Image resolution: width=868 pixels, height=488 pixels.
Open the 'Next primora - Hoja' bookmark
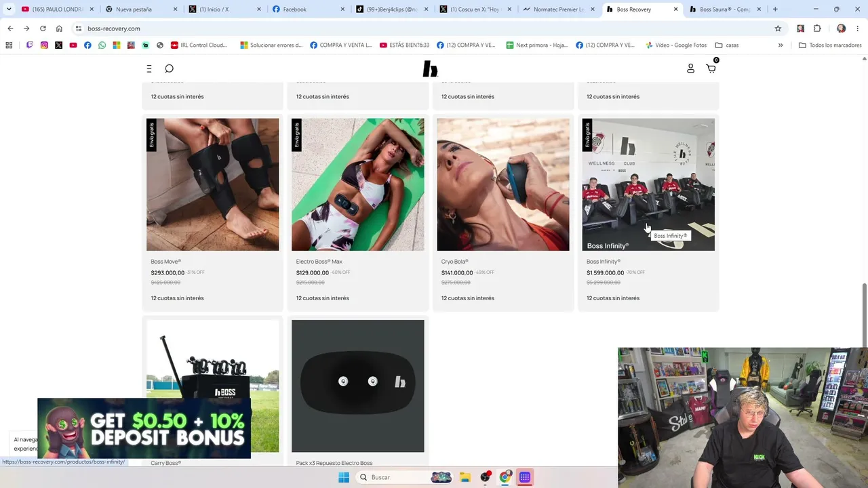pos(537,45)
